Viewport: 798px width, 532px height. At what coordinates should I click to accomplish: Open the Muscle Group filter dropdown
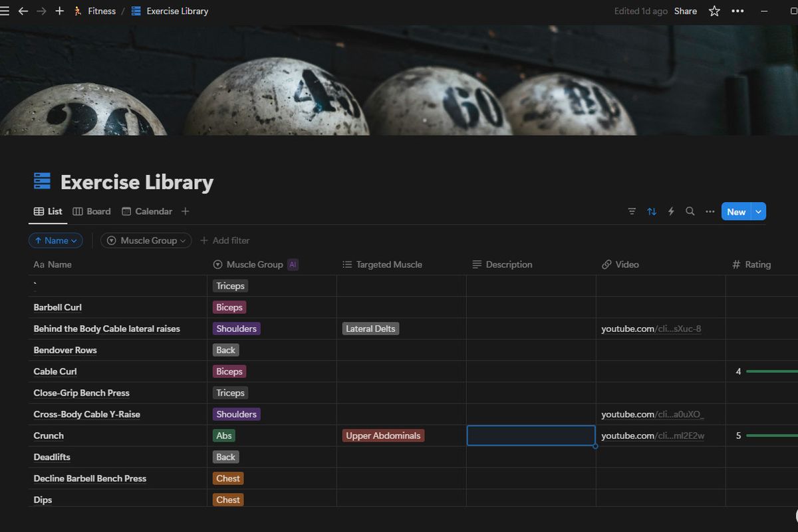point(146,241)
